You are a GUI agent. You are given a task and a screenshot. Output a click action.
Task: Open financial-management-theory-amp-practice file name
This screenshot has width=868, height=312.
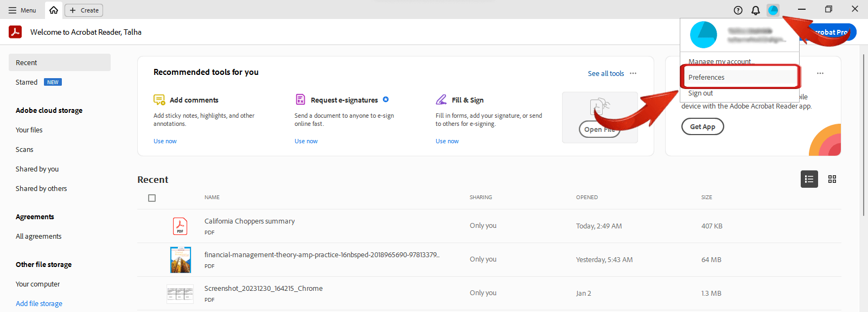[x=322, y=254]
